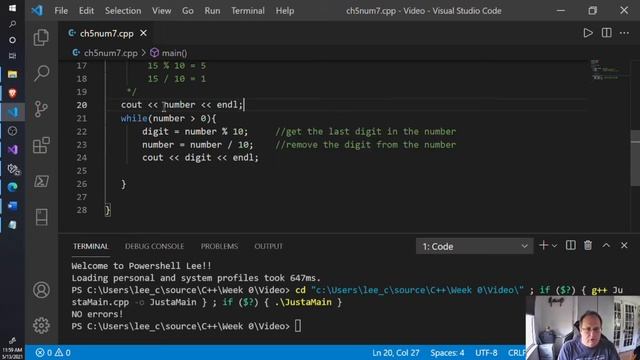Split the terminal panel
640x360 pixels.
click(x=571, y=245)
